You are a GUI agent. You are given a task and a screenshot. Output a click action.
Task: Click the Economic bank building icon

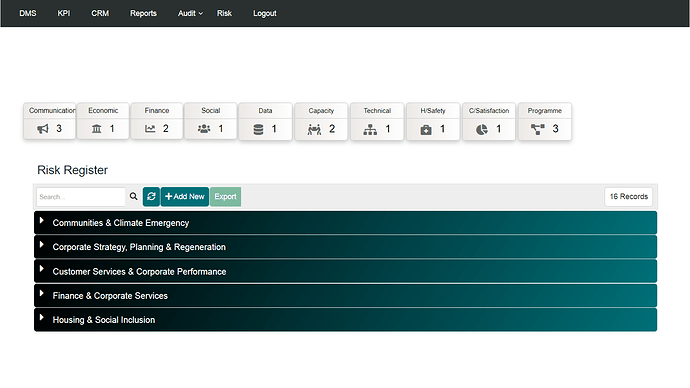[96, 129]
